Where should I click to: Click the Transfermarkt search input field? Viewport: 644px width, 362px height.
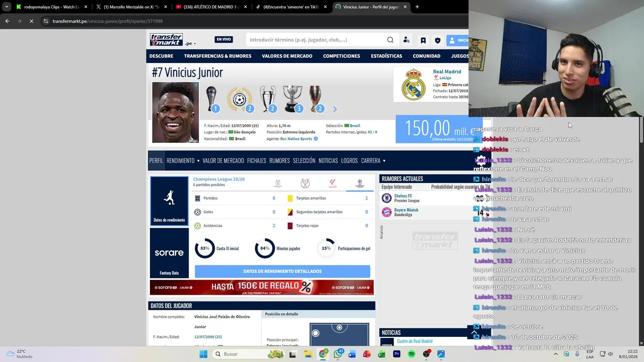point(317,40)
